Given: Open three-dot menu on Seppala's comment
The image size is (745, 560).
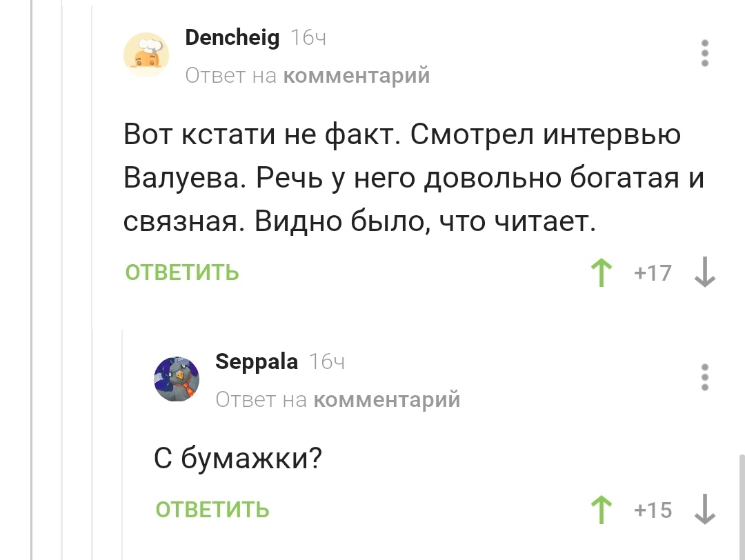Looking at the screenshot, I should 705,378.
